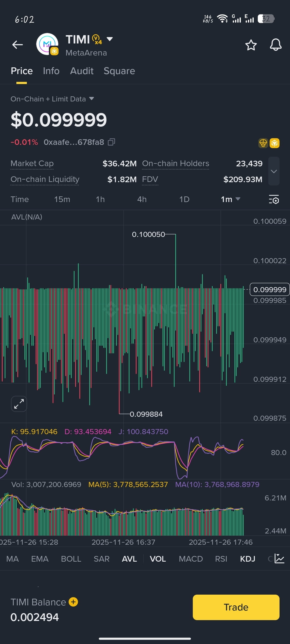Go back with the left arrow

[x=17, y=45]
